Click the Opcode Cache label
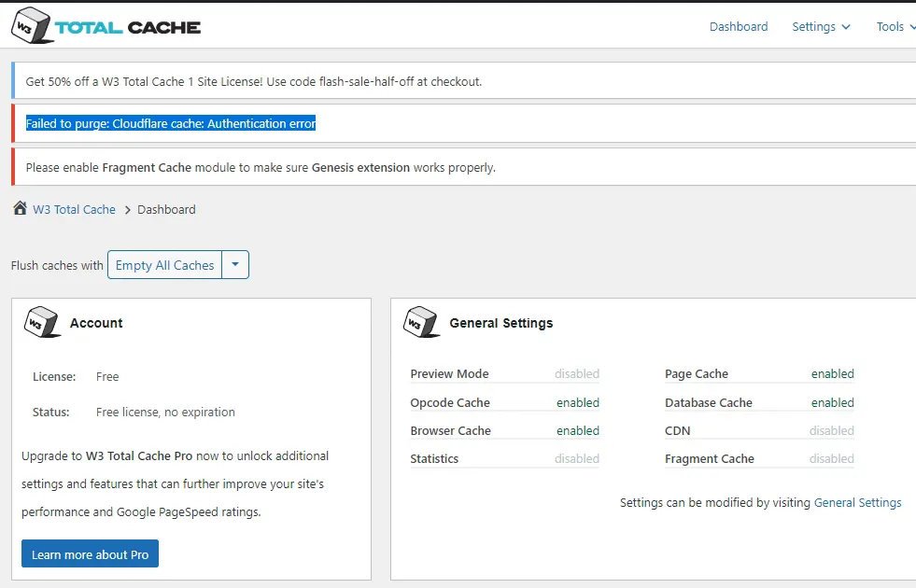Screen dimensions: 916x588 450,403
